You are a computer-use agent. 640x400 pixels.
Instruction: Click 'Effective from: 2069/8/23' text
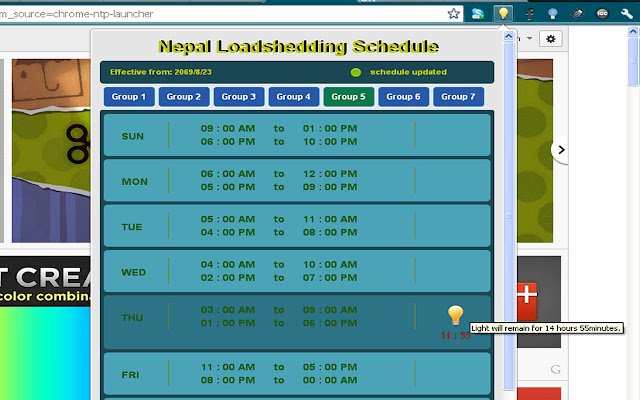pos(161,72)
